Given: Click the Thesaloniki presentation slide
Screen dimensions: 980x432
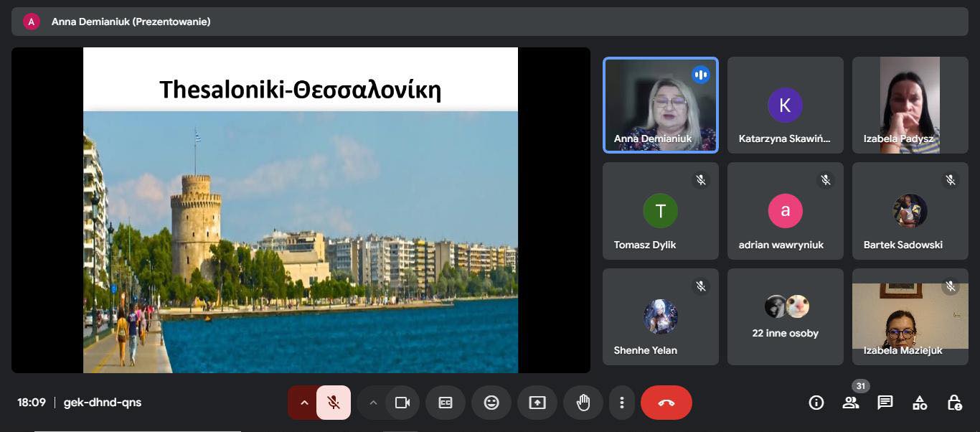Looking at the screenshot, I should click(x=301, y=210).
